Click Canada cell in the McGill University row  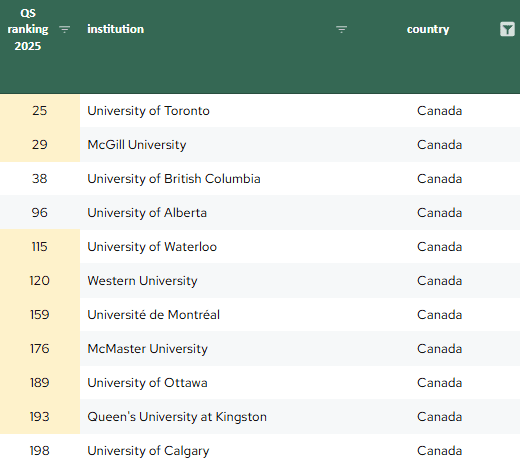pos(439,145)
